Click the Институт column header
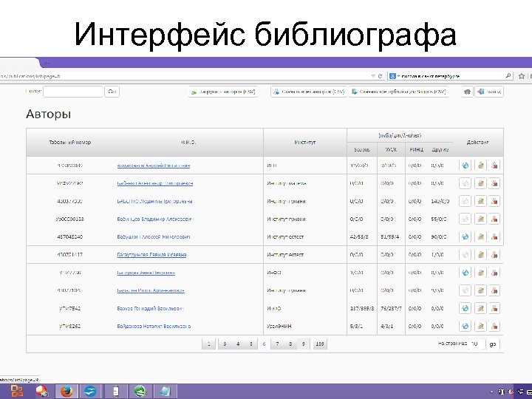 [305, 143]
